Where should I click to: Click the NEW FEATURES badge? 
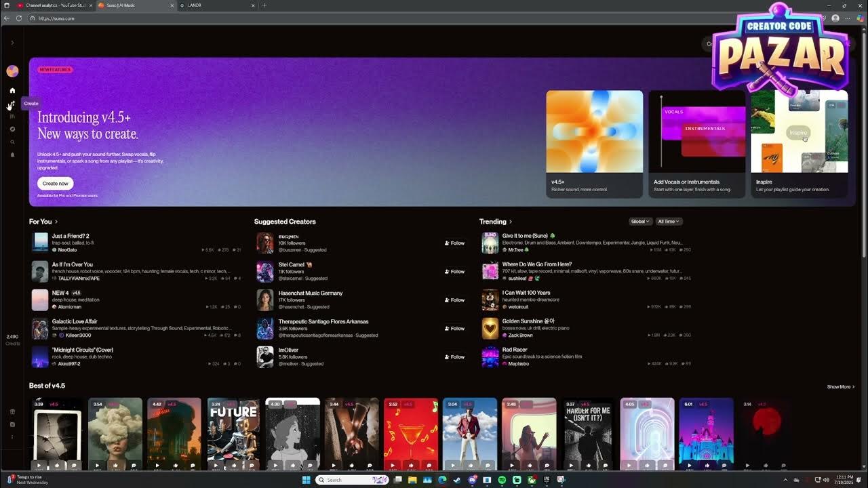pyautogui.click(x=55, y=69)
